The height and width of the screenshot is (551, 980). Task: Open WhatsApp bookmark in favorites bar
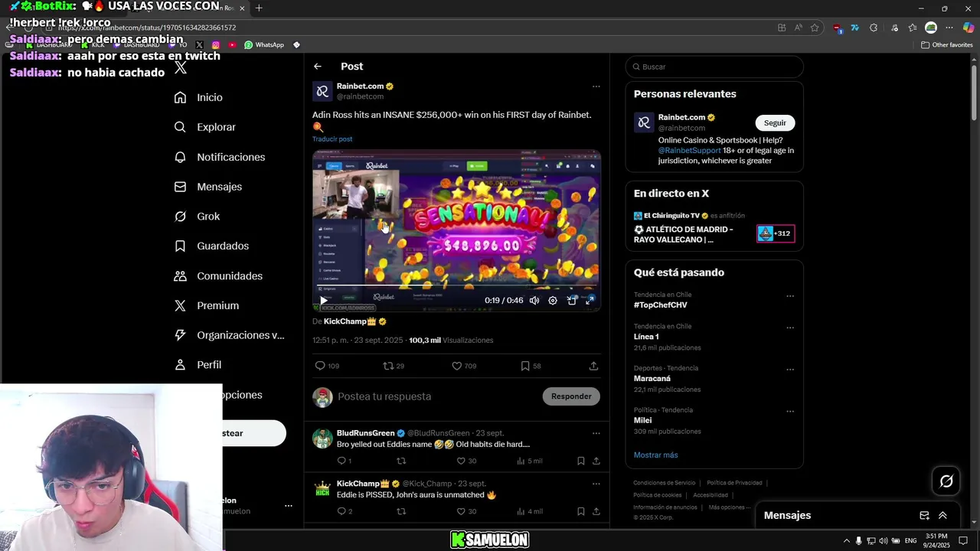click(x=264, y=45)
